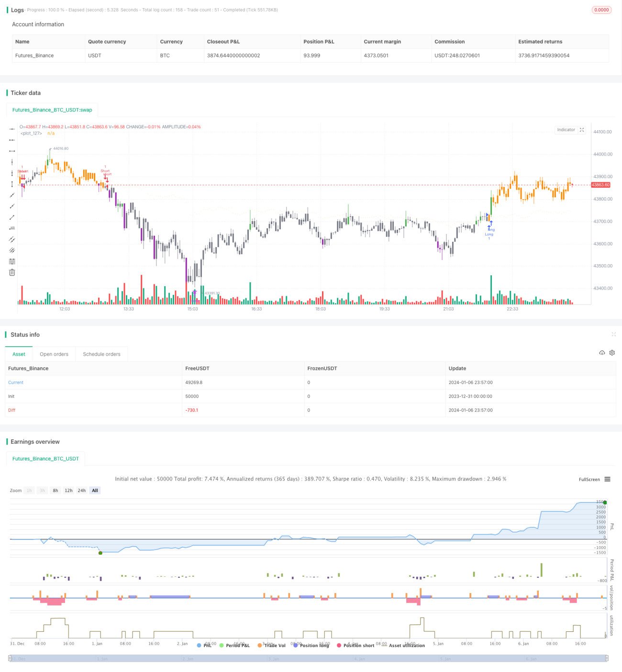Set earnings chart zoom to 8h
This screenshot has height=672, width=622.
(x=56, y=491)
